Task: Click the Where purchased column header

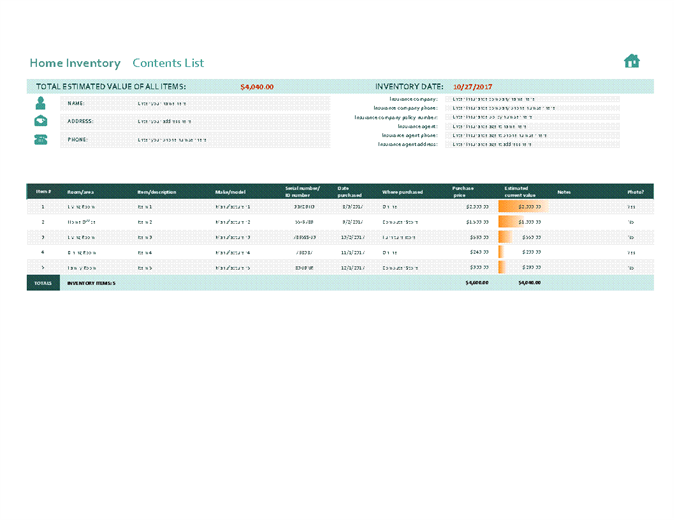Action: point(403,192)
